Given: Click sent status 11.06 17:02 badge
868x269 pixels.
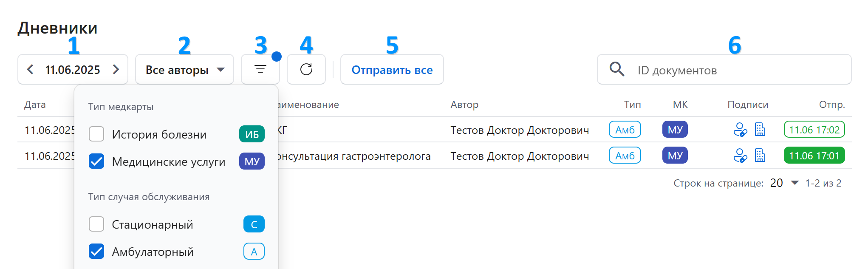Looking at the screenshot, I should click(814, 130).
